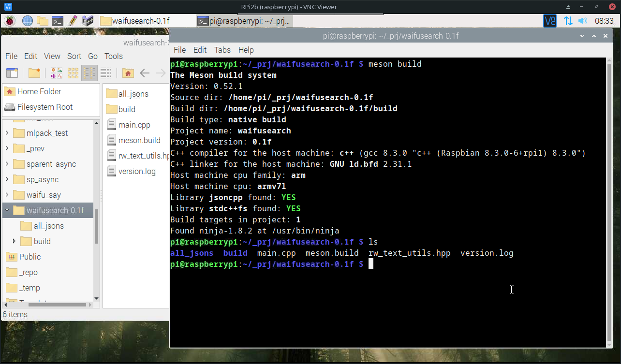Image resolution: width=621 pixels, height=364 pixels.
Task: Open the Tools menu in file manager
Action: click(x=114, y=56)
